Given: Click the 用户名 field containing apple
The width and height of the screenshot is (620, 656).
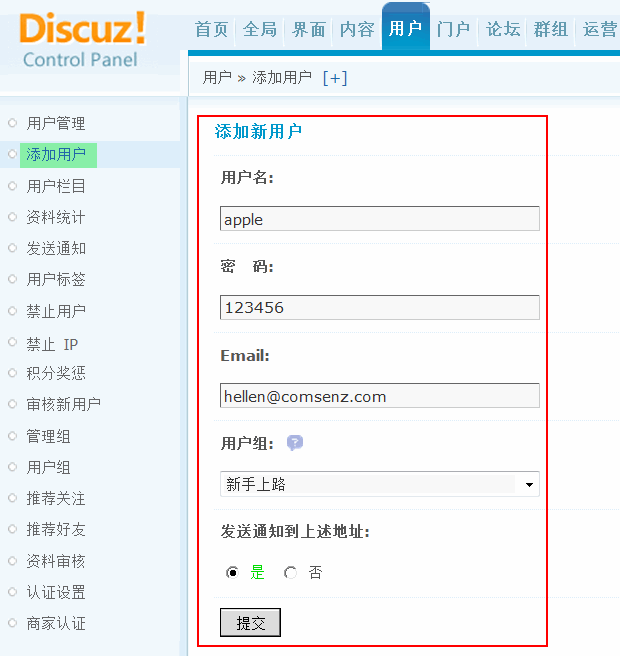Looking at the screenshot, I should click(379, 219).
